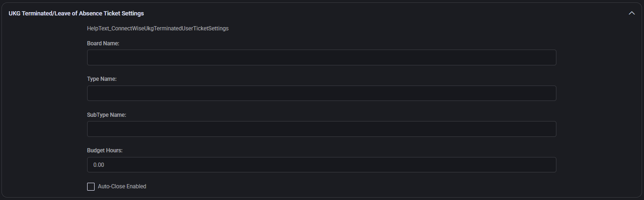Image resolution: width=644 pixels, height=200 pixels.
Task: Click the Type Name label
Action: point(102,79)
